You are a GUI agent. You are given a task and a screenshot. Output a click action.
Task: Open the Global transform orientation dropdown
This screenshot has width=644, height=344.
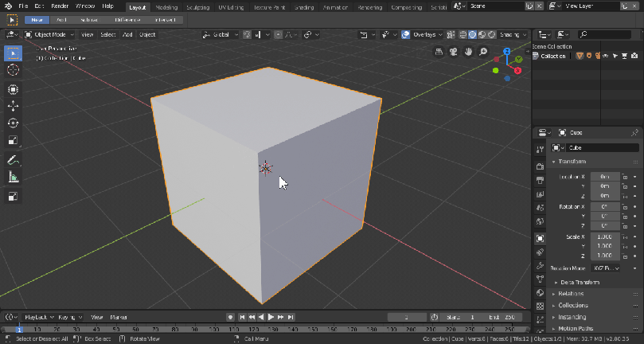220,35
